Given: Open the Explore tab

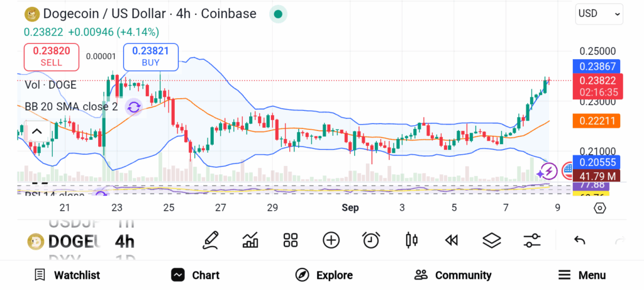Looking at the screenshot, I should (324, 275).
